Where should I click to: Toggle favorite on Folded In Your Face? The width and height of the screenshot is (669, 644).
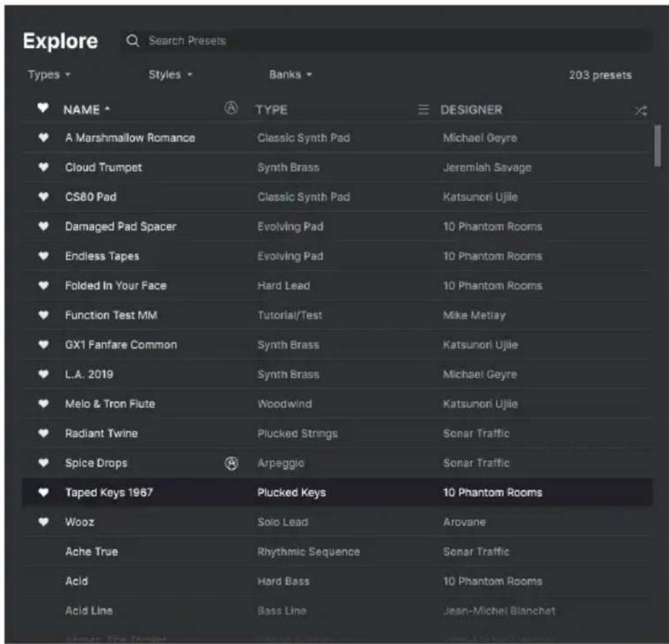click(x=43, y=285)
